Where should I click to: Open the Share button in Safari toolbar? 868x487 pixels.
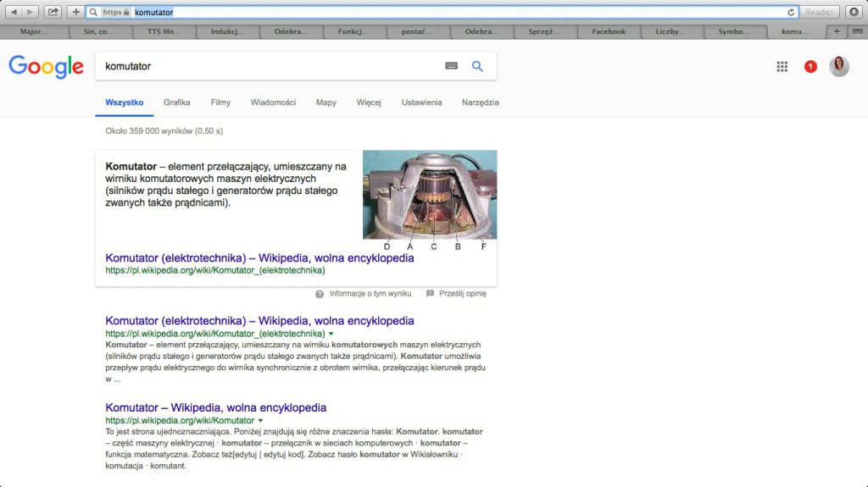point(53,12)
